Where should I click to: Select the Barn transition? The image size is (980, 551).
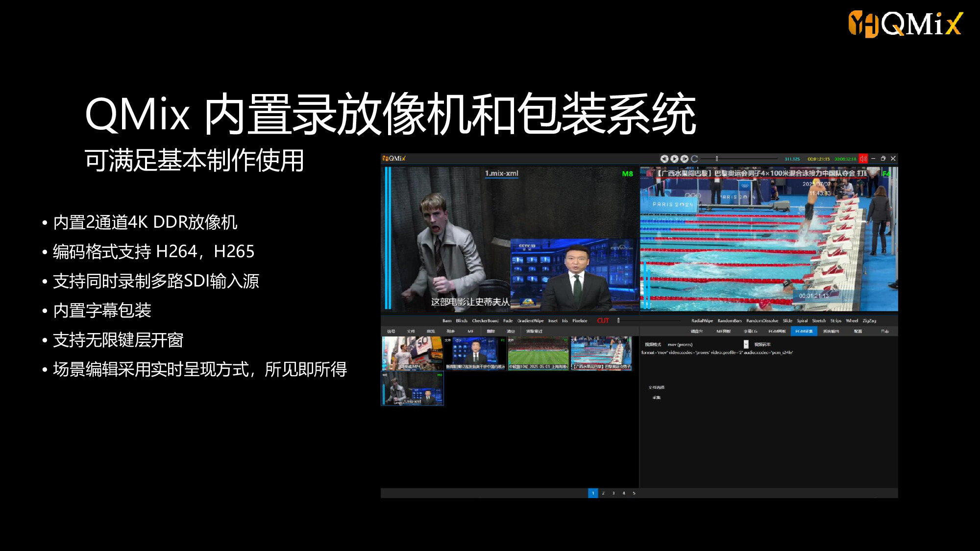click(x=447, y=321)
